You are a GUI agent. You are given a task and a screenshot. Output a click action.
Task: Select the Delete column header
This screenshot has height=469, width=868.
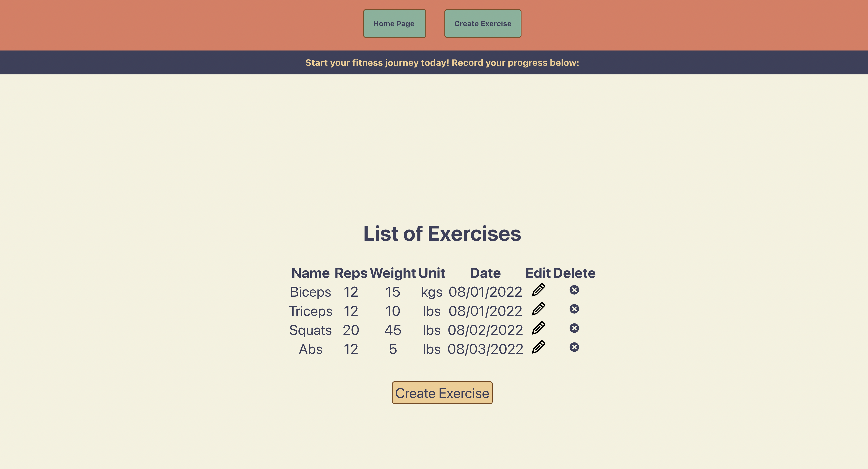point(574,273)
